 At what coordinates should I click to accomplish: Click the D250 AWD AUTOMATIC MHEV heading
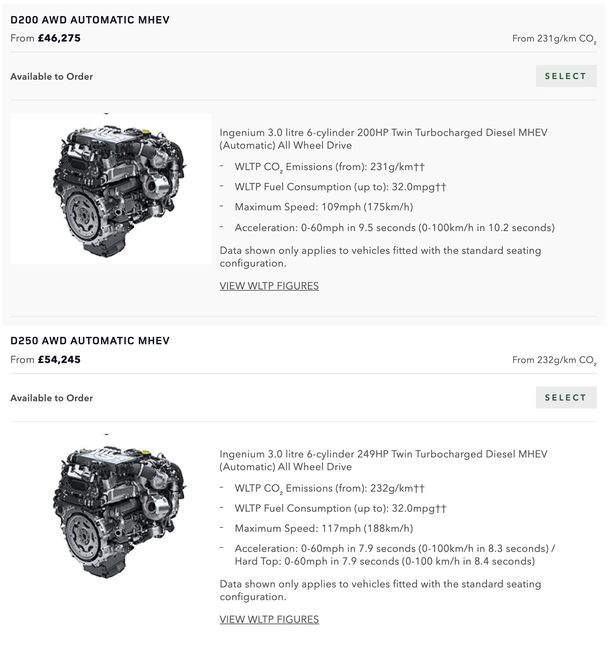click(90, 341)
